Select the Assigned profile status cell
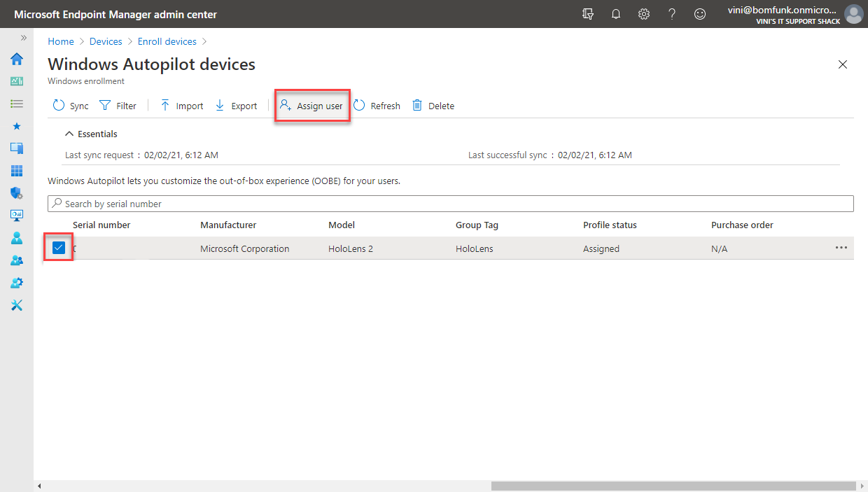This screenshot has height=492, width=868. click(x=601, y=248)
